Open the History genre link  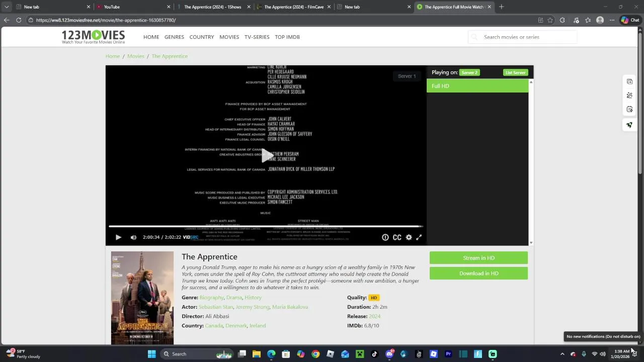click(253, 298)
